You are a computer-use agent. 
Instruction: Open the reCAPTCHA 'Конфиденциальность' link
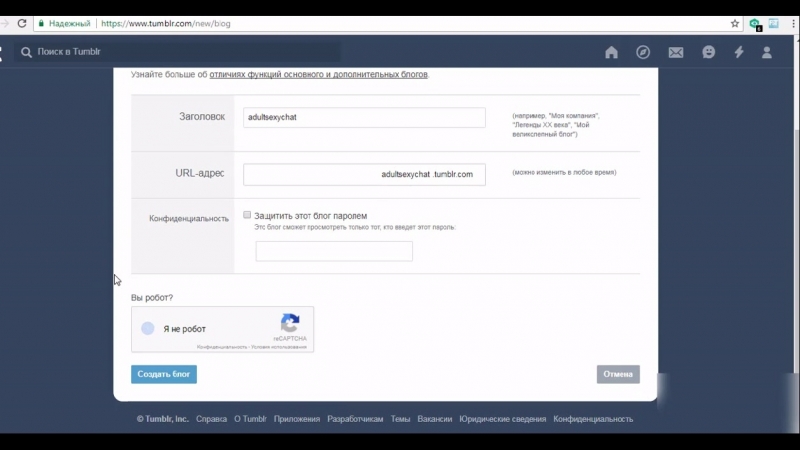[x=222, y=347]
